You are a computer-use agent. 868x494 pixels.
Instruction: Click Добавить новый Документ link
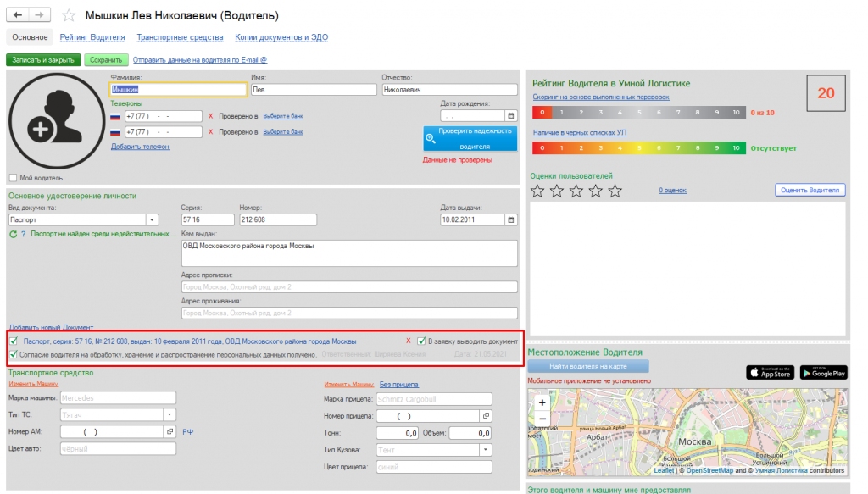(51, 327)
